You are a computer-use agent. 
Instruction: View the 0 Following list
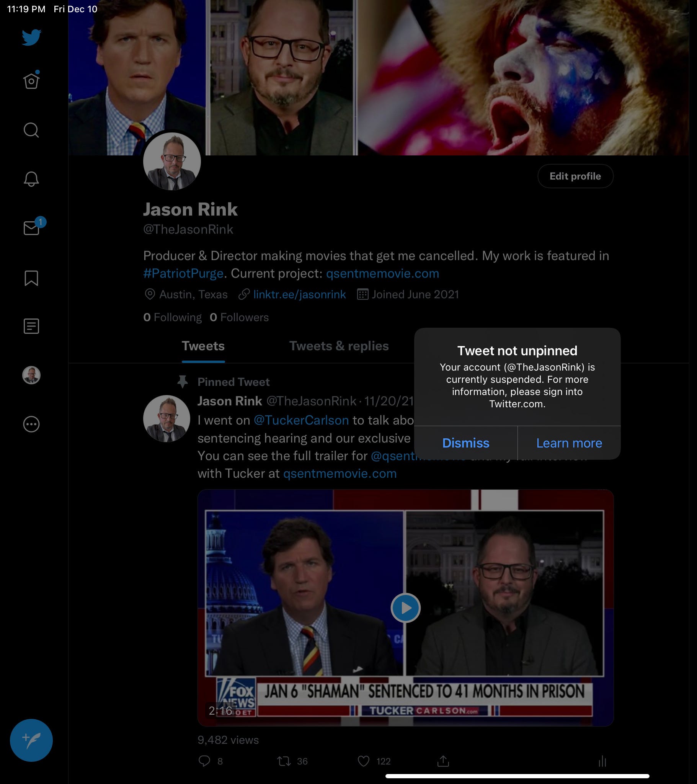172,317
